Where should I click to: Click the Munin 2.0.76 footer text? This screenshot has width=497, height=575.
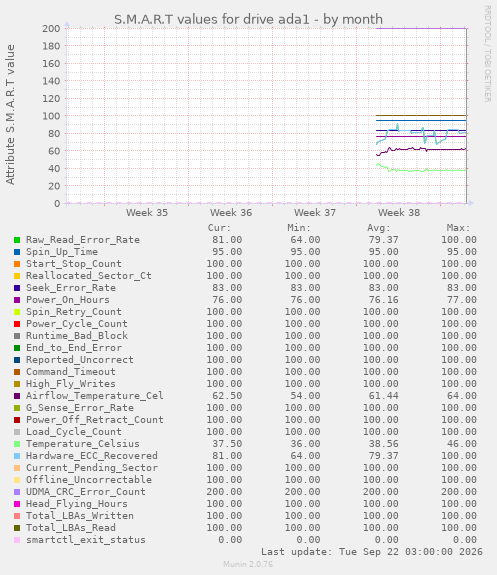(248, 564)
